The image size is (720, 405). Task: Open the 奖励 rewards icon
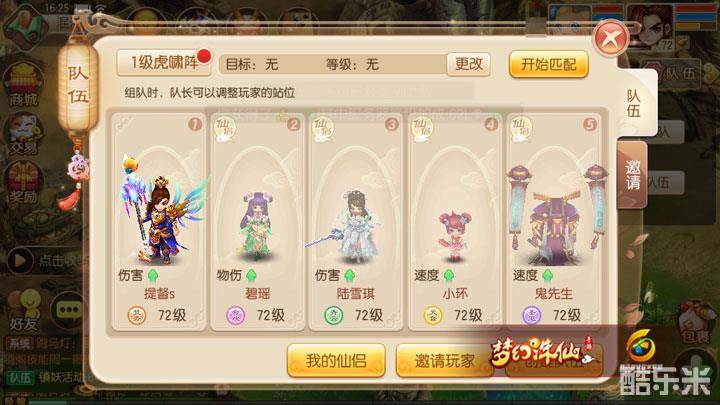[x=23, y=184]
